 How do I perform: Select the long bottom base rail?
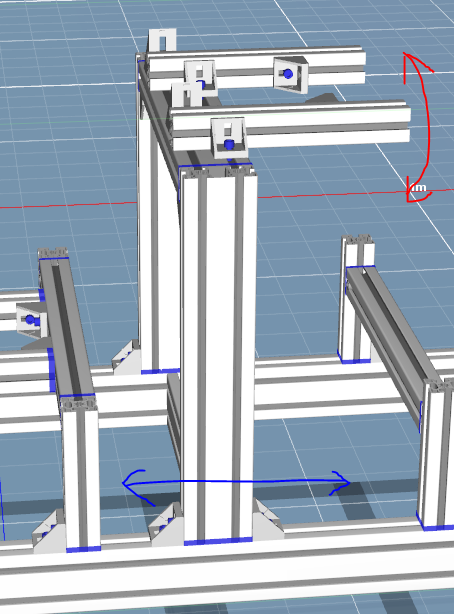coord(227,568)
